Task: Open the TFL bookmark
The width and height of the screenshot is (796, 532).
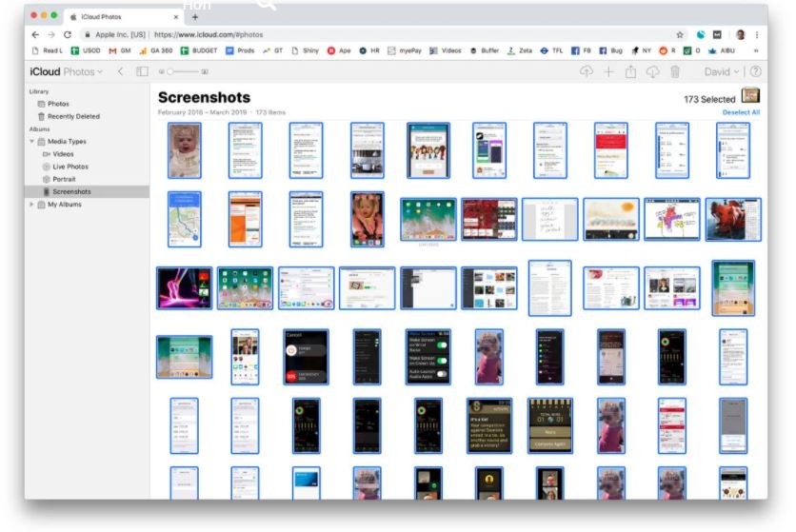Action: click(552, 50)
